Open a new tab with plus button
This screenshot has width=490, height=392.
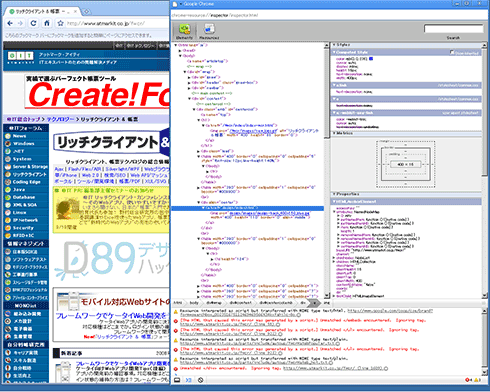86,11
